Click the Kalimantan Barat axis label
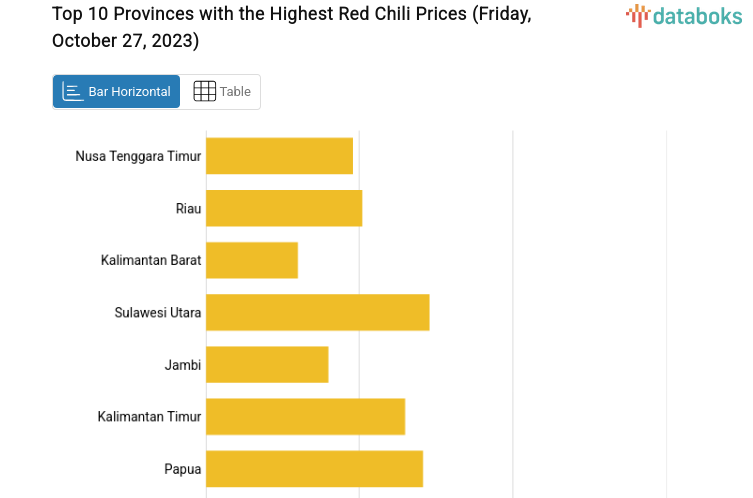 pos(151,260)
